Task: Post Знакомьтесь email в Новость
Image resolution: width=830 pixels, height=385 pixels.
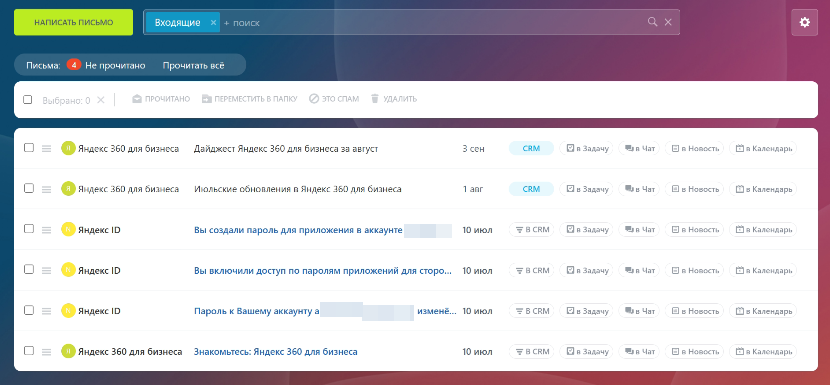Action: [694, 352]
